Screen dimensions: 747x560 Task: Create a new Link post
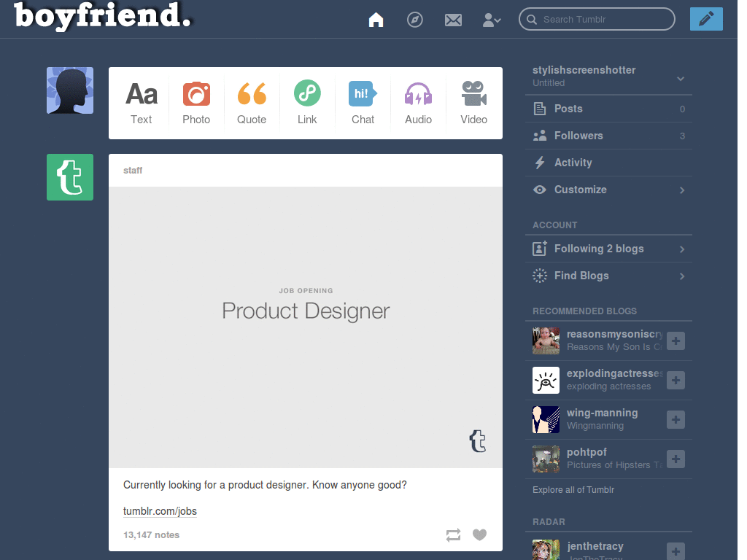[307, 104]
